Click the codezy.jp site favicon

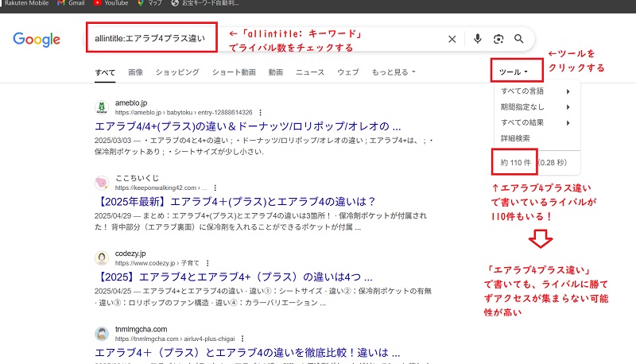pos(102,258)
